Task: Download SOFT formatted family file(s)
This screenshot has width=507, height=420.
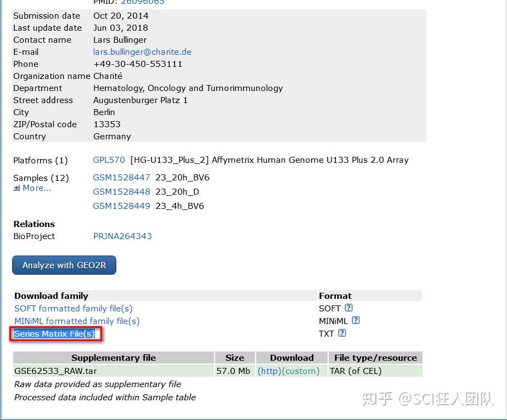Action: (x=74, y=309)
